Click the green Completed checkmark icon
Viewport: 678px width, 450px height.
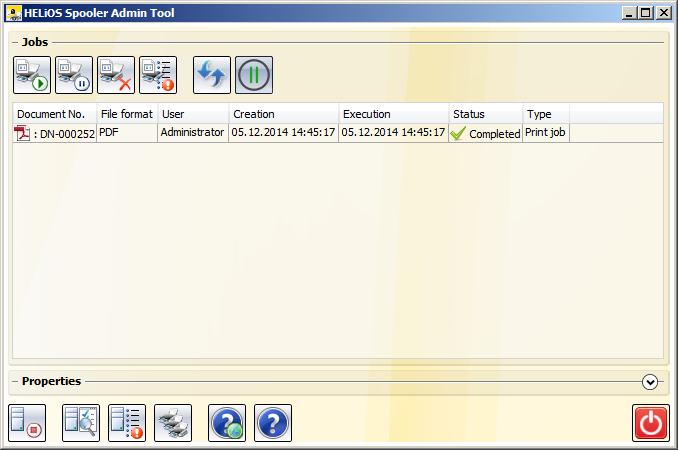click(458, 133)
